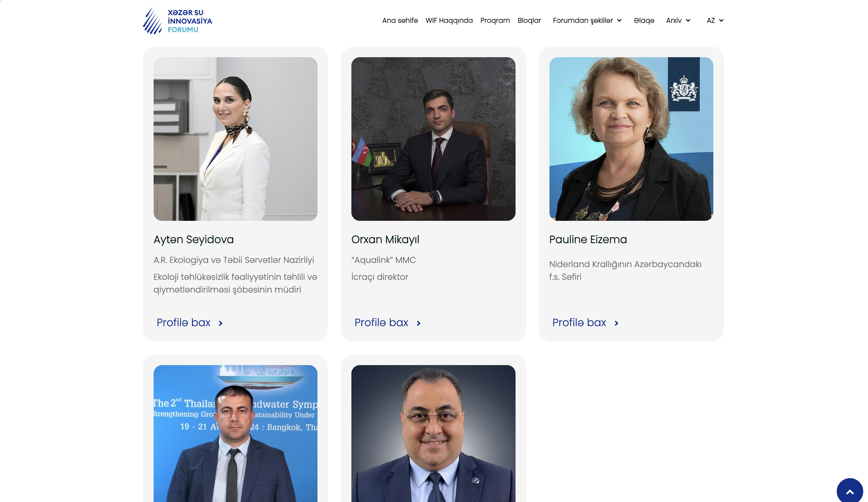Viewport: 868px width, 502px height.
Task: View Pauline Eizema's profile link
Action: pyautogui.click(x=579, y=322)
